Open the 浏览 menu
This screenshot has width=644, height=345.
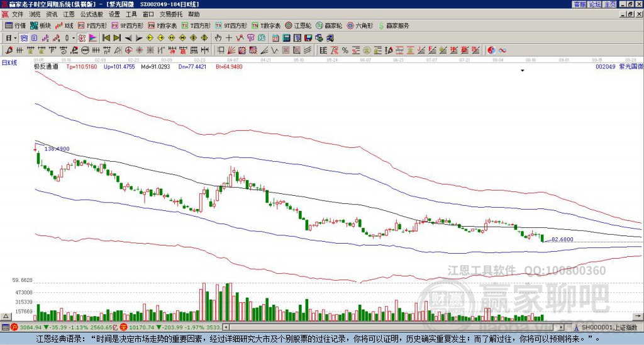point(35,14)
